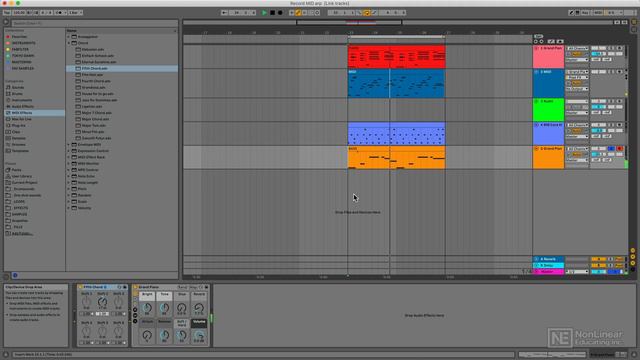Screen dimensions: 640x360
Task: Expand the Note Echo folder
Action: pyautogui.click(x=69, y=176)
